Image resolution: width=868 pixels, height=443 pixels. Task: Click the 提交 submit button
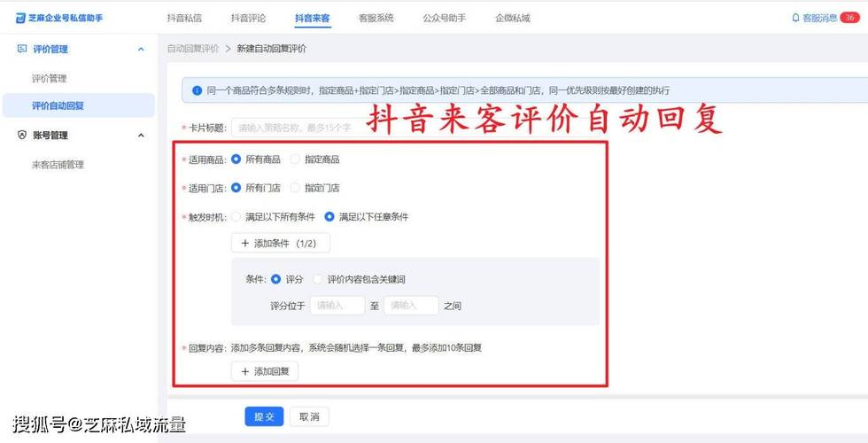tap(264, 417)
